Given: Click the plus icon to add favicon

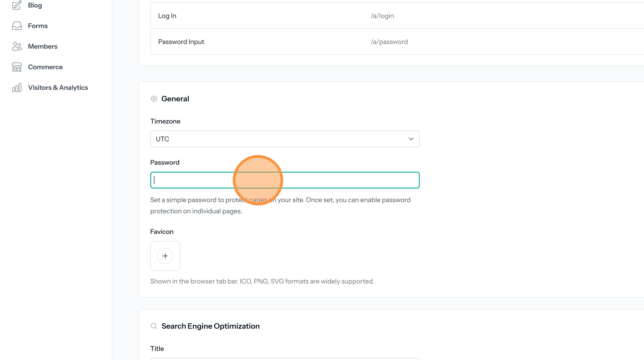Looking at the screenshot, I should (165, 256).
